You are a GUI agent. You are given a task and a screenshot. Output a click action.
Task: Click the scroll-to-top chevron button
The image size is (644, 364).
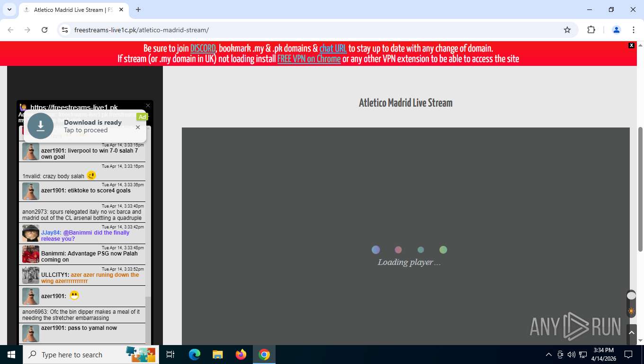pyautogui.click(x=631, y=333)
